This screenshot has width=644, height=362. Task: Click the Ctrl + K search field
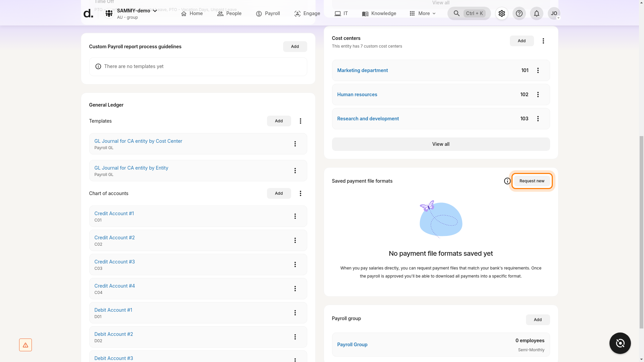(x=469, y=13)
